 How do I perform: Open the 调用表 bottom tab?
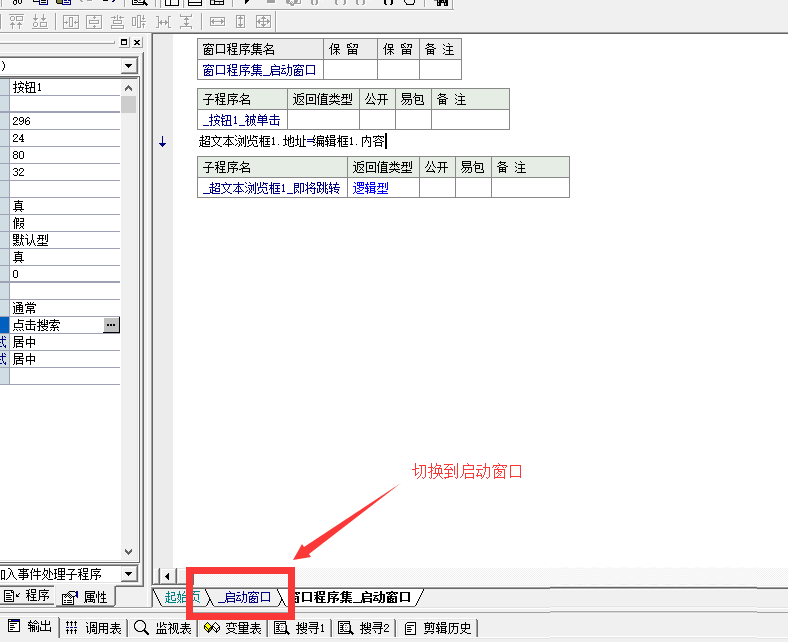(94, 627)
